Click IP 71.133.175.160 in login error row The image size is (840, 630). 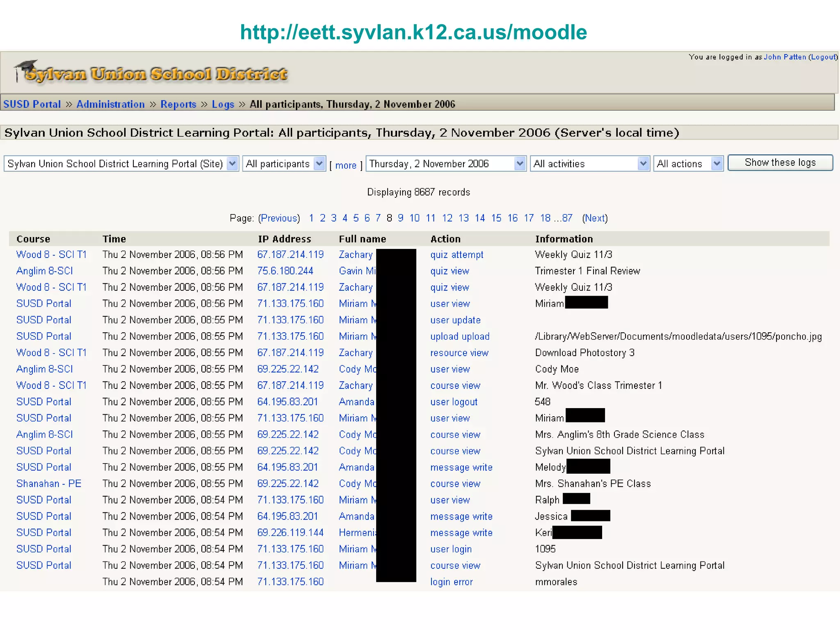click(x=290, y=582)
